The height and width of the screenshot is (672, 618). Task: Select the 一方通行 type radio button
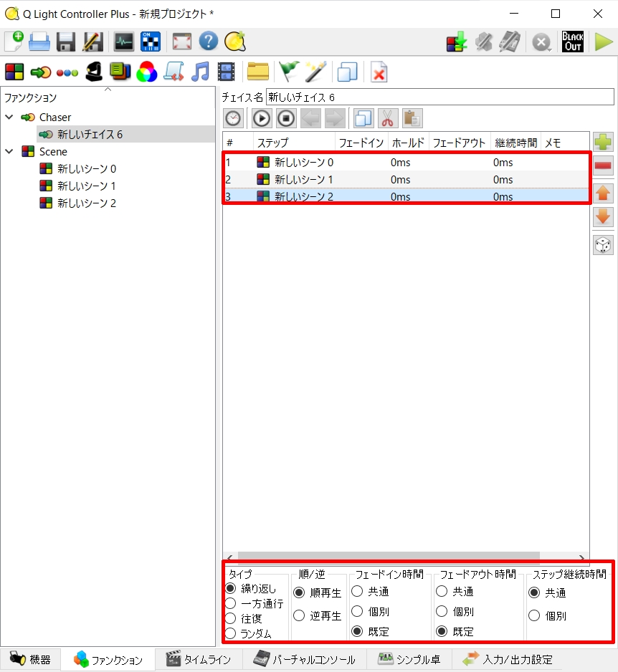pyautogui.click(x=231, y=603)
